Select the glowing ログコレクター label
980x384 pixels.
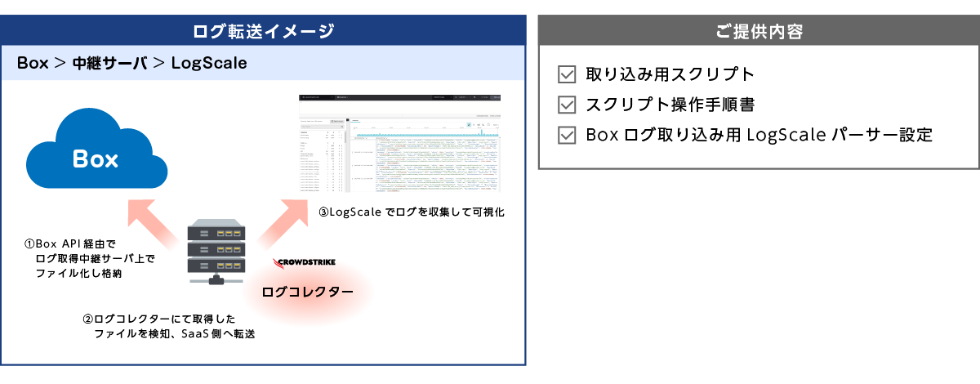307,292
